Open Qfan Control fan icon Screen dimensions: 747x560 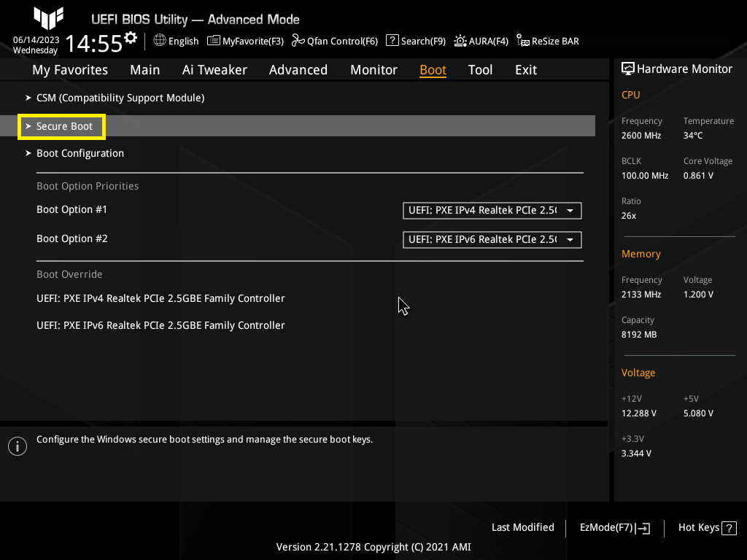pos(298,41)
